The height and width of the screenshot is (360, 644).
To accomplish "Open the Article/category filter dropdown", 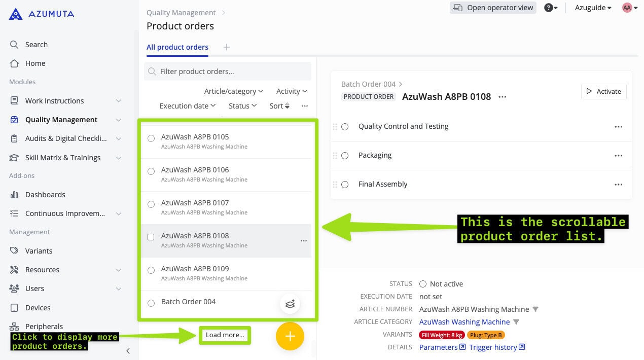I will [233, 91].
